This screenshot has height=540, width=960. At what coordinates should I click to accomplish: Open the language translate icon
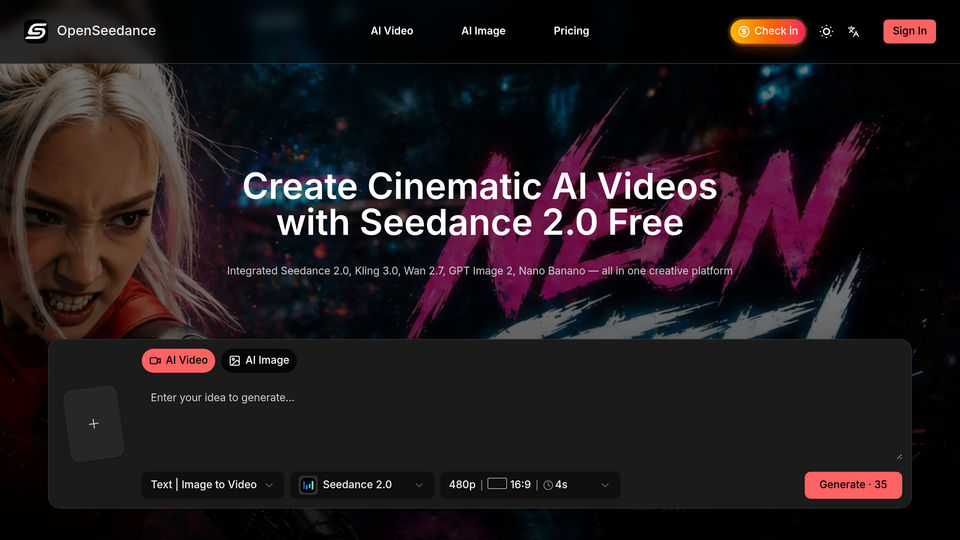(x=853, y=31)
